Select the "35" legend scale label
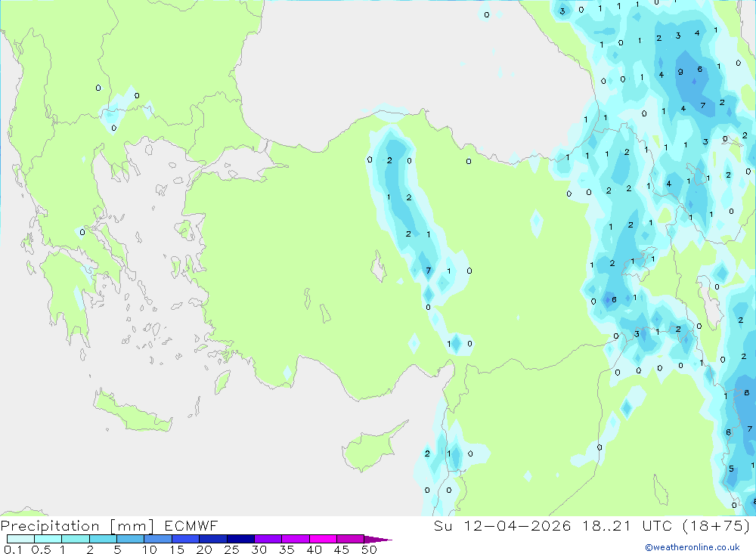Image resolution: width=756 pixels, height=554 pixels. click(x=287, y=549)
